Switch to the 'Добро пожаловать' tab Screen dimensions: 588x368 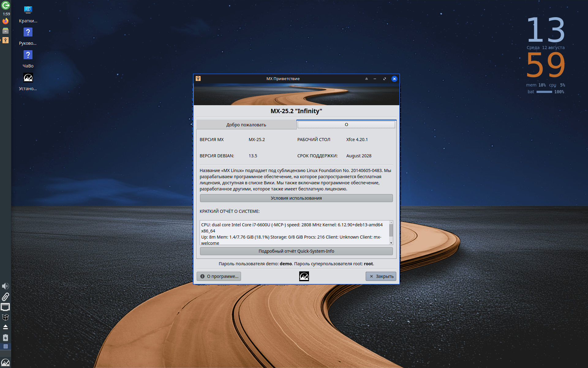pos(246,125)
